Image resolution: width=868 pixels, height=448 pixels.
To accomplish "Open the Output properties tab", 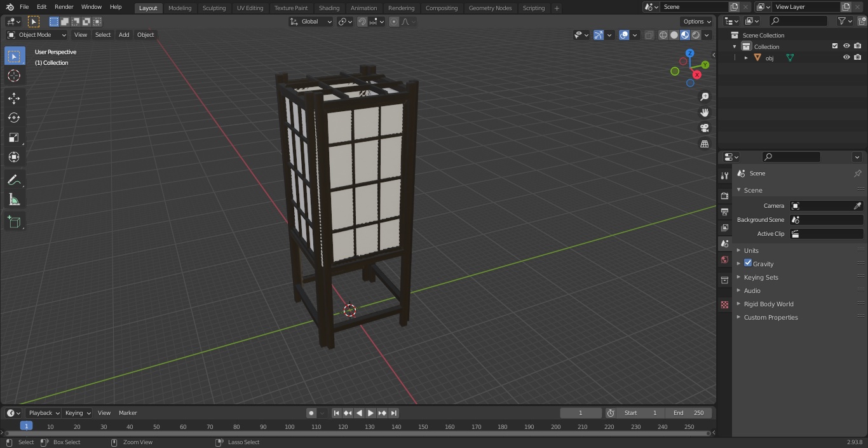I will point(724,212).
